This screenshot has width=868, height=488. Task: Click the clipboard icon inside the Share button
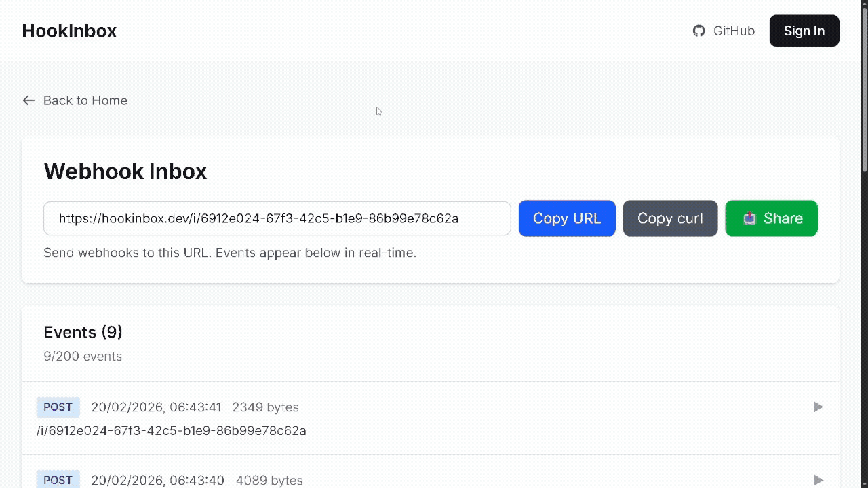pos(749,218)
